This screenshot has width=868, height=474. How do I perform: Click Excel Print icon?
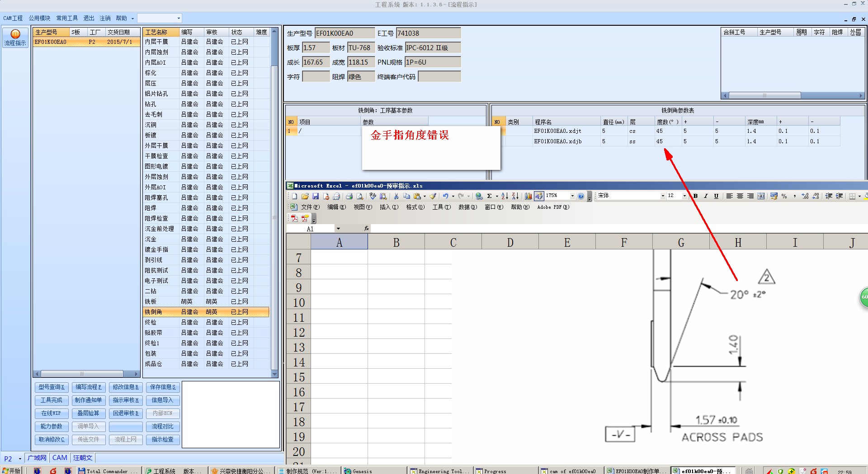click(349, 196)
